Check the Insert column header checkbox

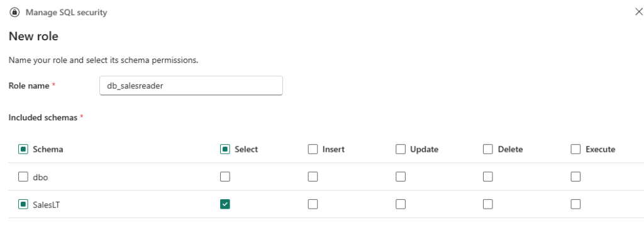(x=313, y=149)
